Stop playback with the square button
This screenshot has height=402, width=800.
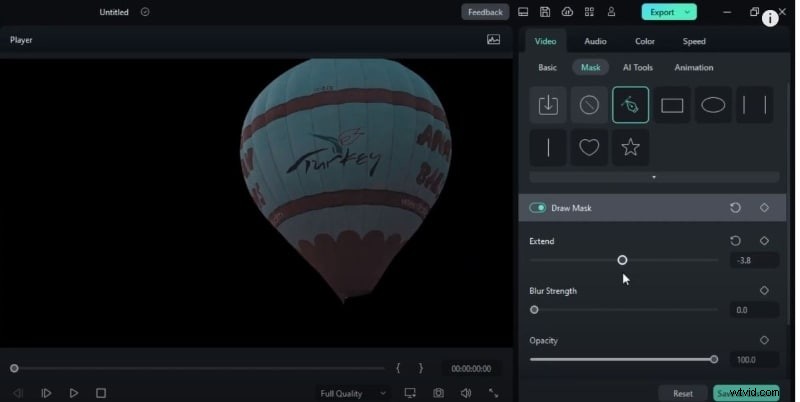click(x=101, y=393)
